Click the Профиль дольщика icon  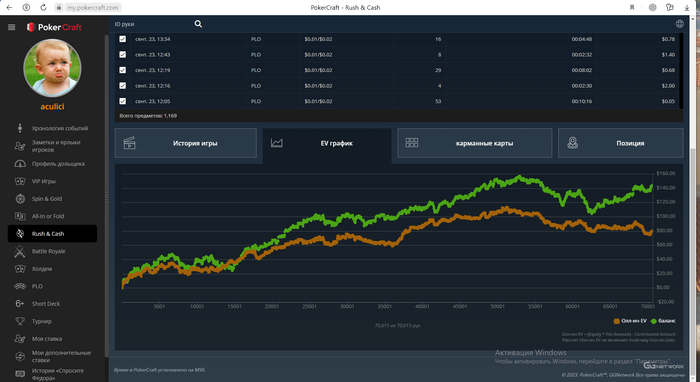[x=20, y=164]
